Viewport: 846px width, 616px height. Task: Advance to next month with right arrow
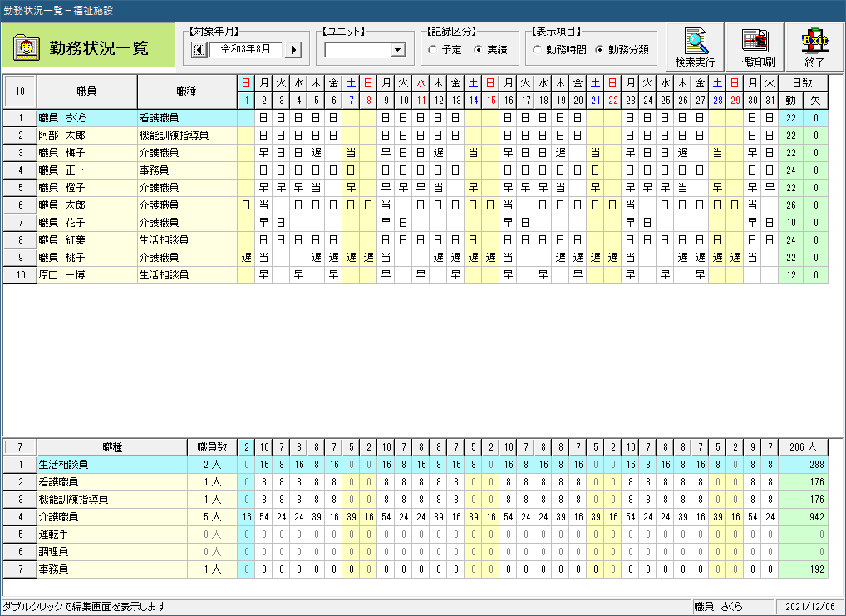point(293,50)
